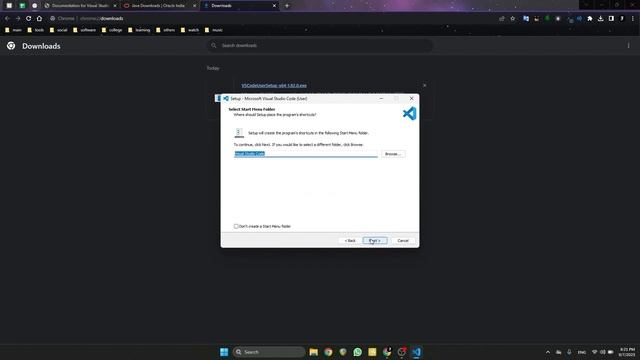Bookmark this page with the star icon
The width and height of the screenshot is (640, 360).
513,18
